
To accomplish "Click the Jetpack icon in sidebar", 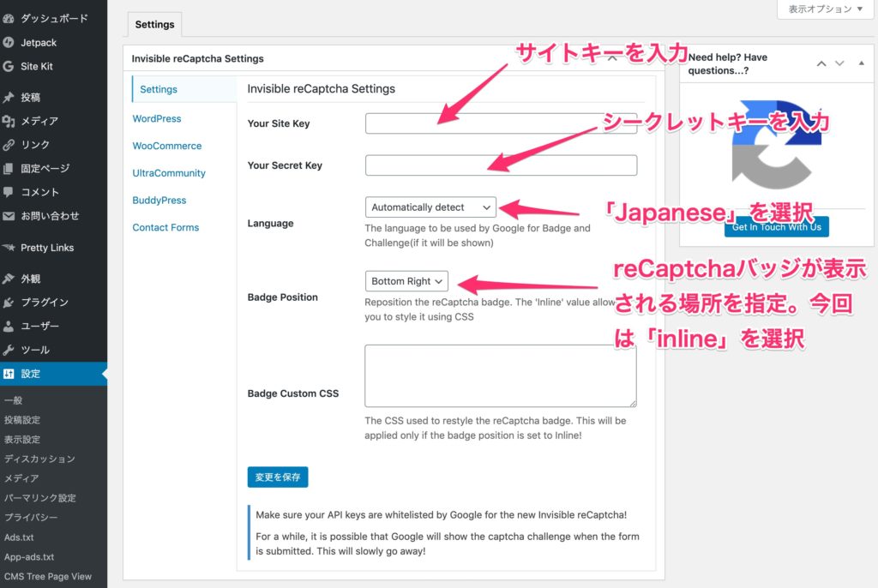I will (8, 43).
